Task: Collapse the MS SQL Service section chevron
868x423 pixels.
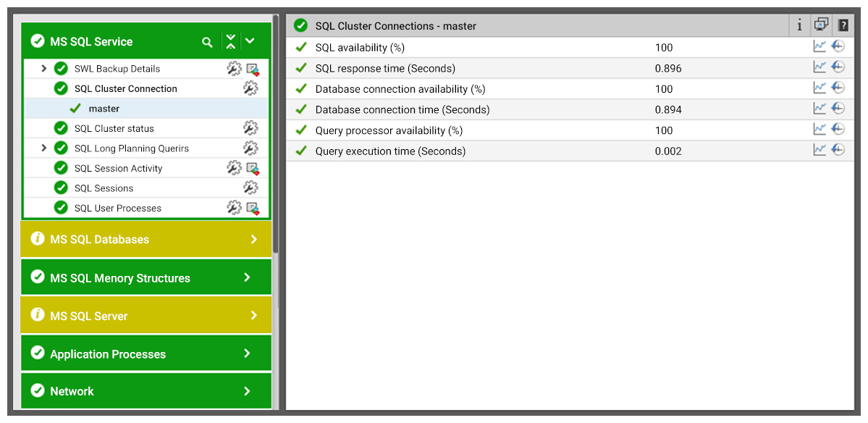Action: tap(250, 41)
